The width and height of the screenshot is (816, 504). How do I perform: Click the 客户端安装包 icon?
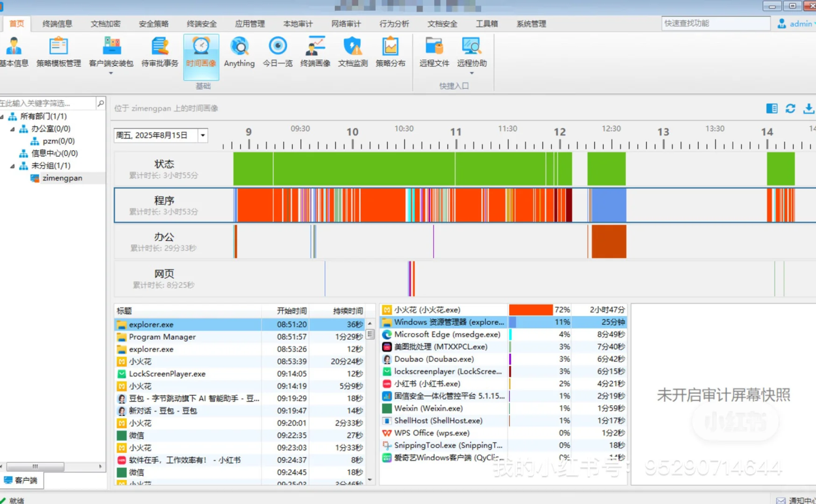click(x=111, y=47)
